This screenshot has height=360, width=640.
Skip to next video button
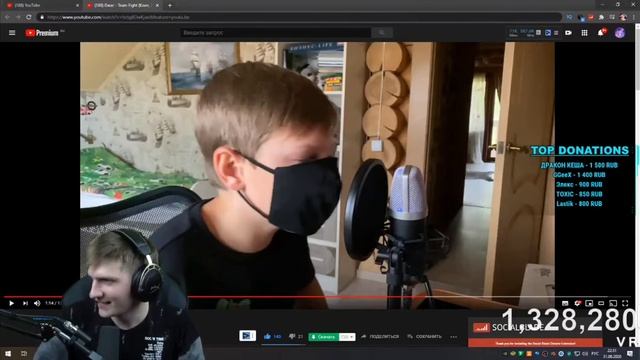pos(25,303)
